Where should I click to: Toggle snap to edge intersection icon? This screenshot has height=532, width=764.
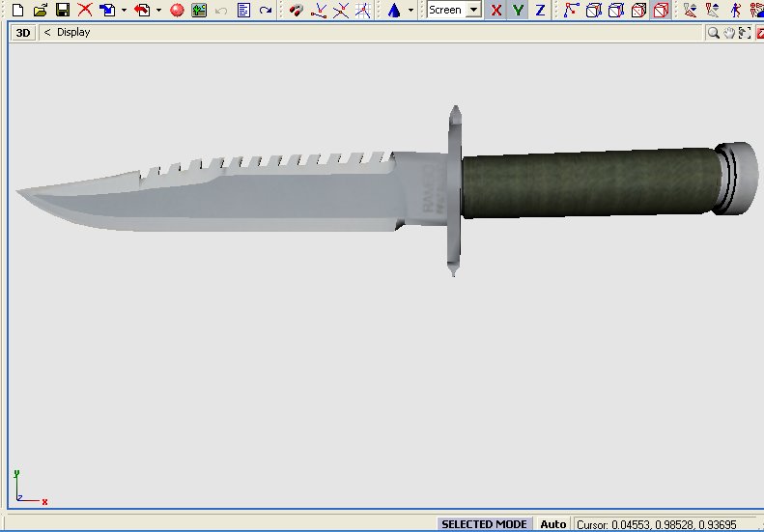pyautogui.click(x=341, y=10)
